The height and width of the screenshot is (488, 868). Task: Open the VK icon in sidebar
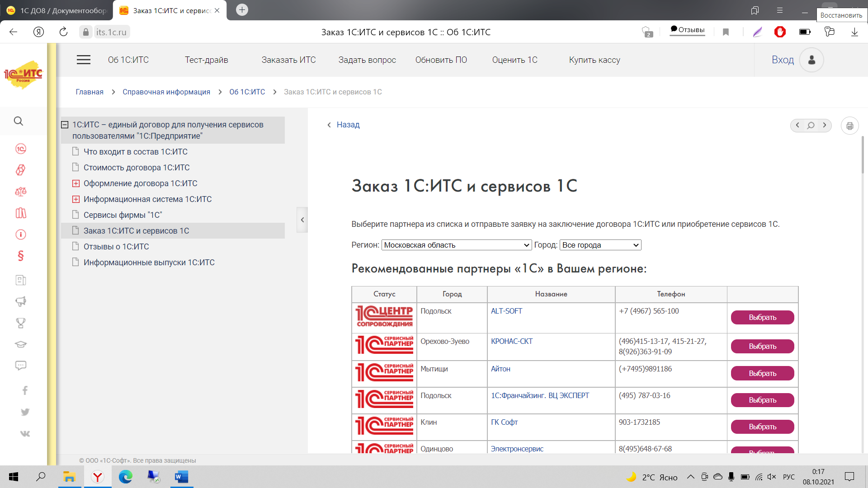point(25,434)
